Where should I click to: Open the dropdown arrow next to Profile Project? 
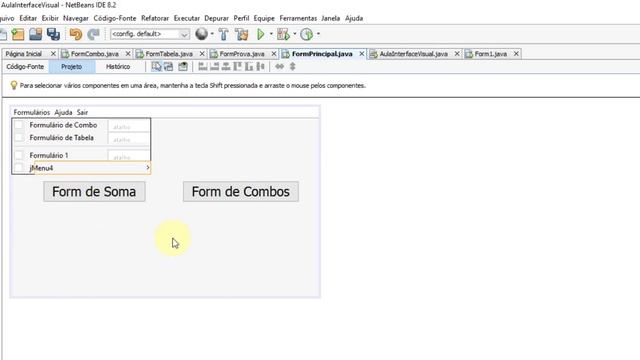click(318, 34)
